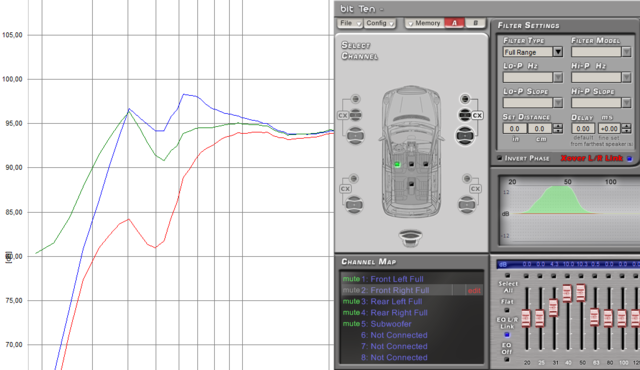Open the File menu
The image size is (640, 370).
click(x=350, y=23)
